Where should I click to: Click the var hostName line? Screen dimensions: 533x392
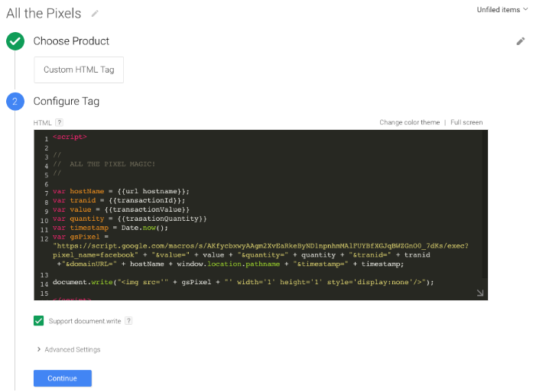point(121,191)
